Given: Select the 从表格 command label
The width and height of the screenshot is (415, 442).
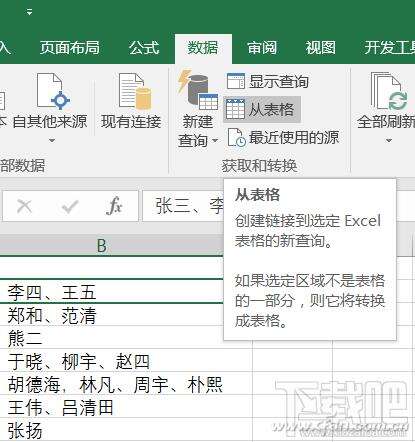Looking at the screenshot, I should click(271, 110).
